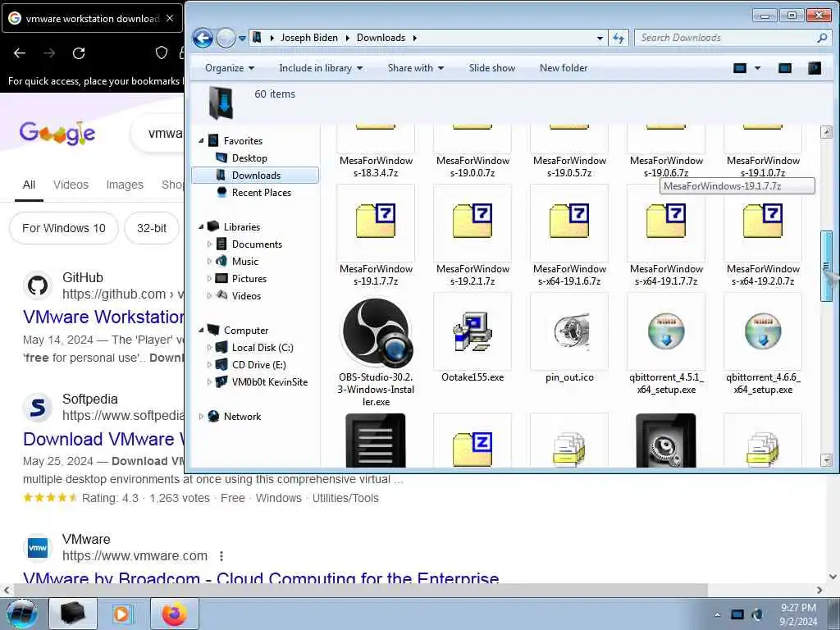The width and height of the screenshot is (840, 630).
Task: Toggle the preview pane icon in toolbar
Action: 785,68
